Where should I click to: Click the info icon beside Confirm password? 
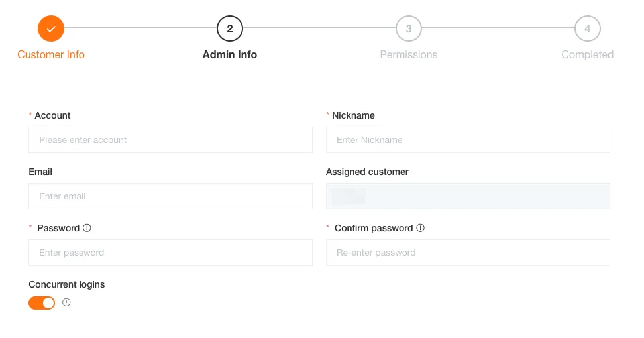point(420,228)
